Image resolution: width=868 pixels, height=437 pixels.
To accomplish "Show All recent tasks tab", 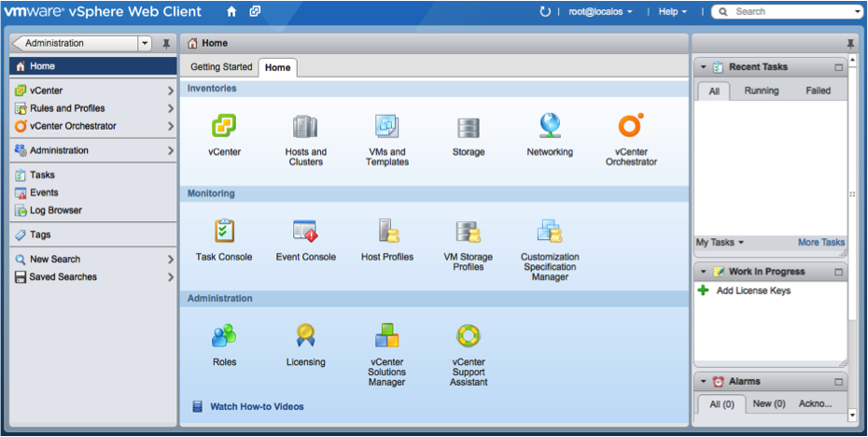I will coord(714,91).
